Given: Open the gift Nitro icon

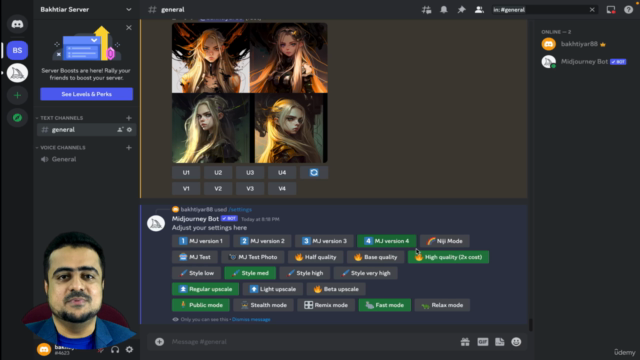Looking at the screenshot, I should pyautogui.click(x=465, y=342).
